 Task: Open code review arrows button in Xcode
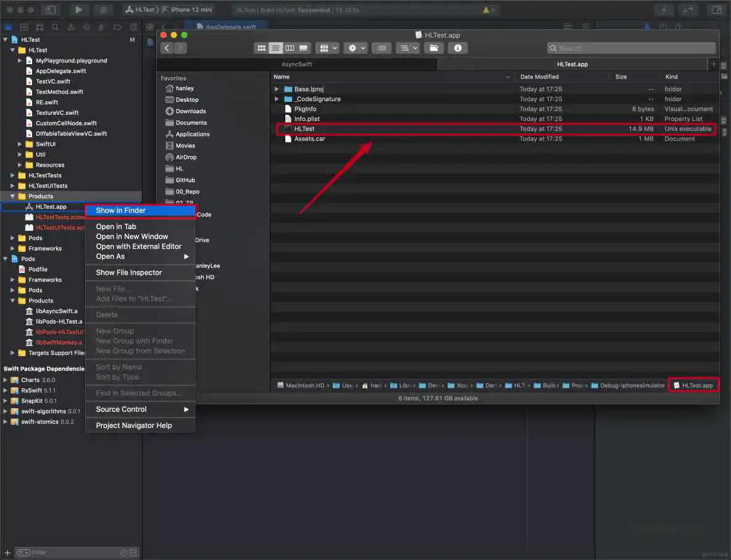[688, 9]
